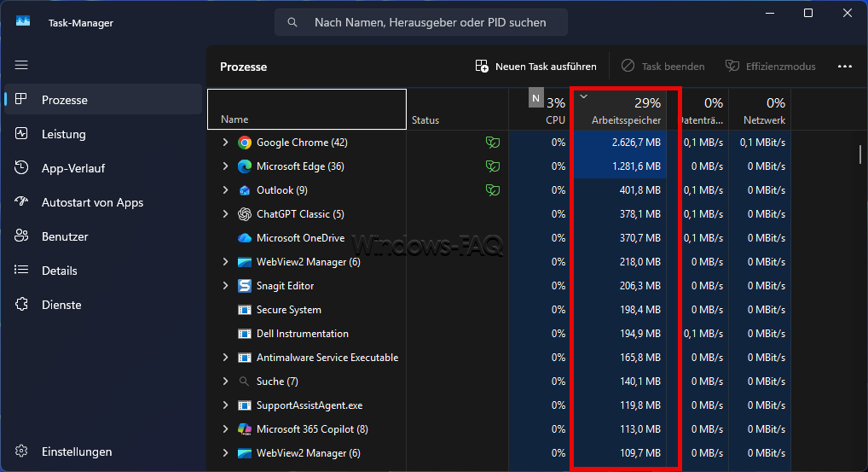Sort by the Datenträger column header
This screenshot has width=868, height=472.
702,109
